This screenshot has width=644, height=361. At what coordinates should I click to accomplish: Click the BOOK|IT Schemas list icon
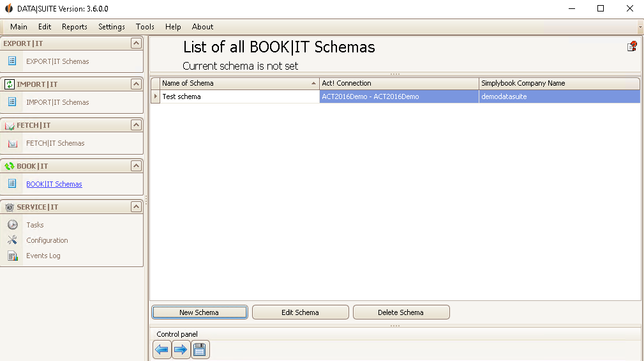pyautogui.click(x=12, y=183)
